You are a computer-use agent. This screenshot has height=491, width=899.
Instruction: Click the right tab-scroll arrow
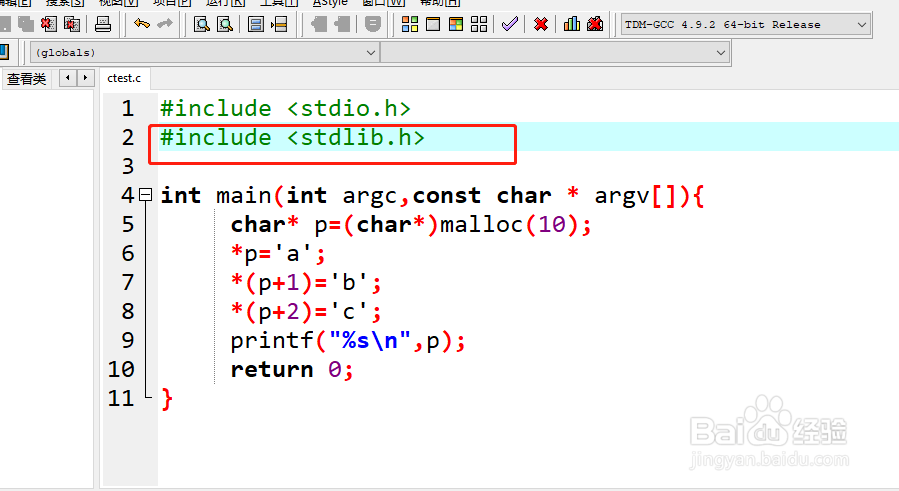(x=85, y=77)
